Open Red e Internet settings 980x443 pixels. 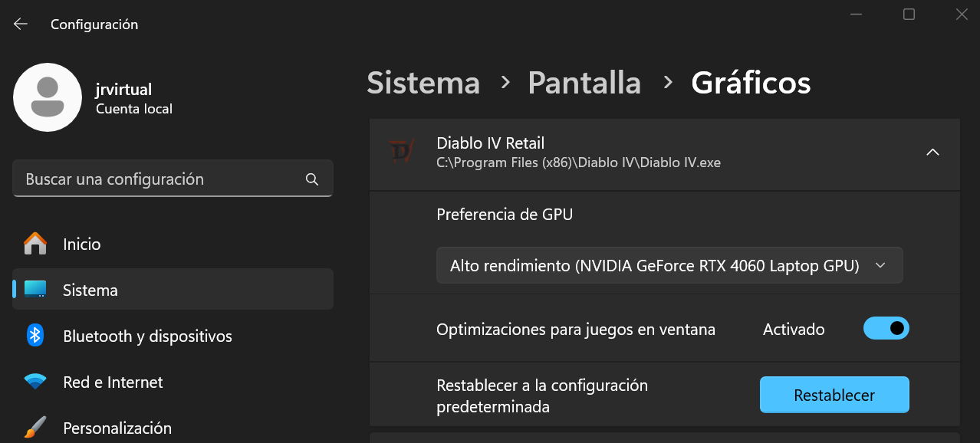113,382
